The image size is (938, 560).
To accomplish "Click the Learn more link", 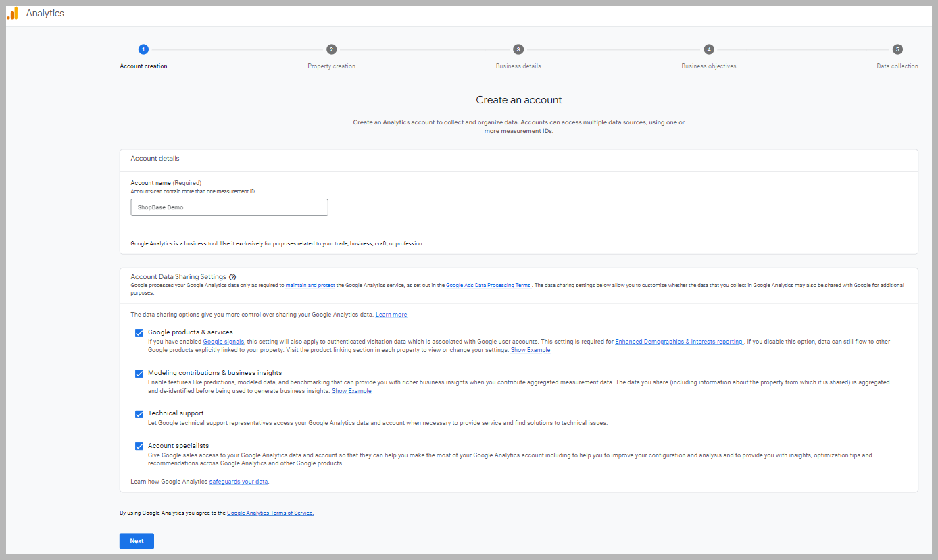I will click(391, 315).
